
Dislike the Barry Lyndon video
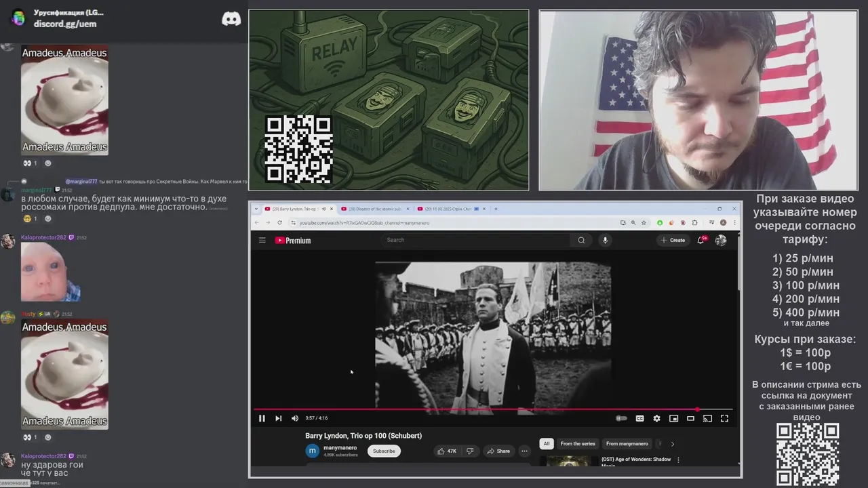pyautogui.click(x=470, y=451)
